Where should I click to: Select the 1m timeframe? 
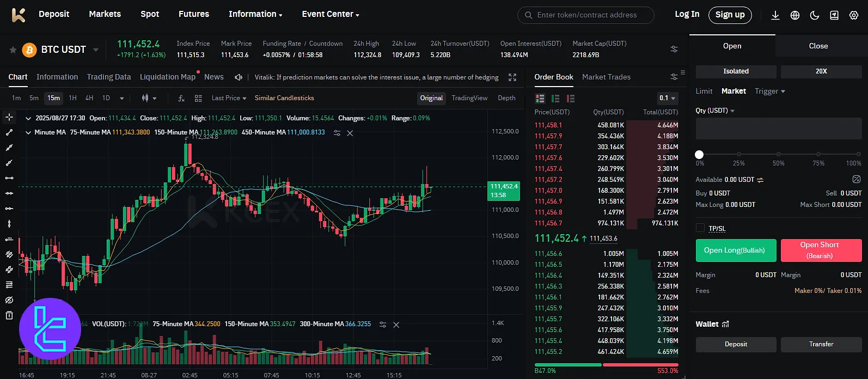coord(16,98)
